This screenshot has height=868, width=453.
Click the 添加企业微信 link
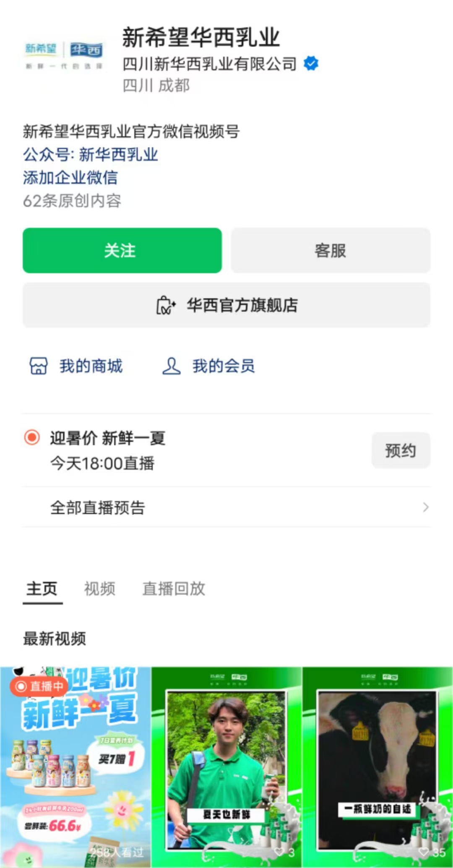[x=70, y=178]
